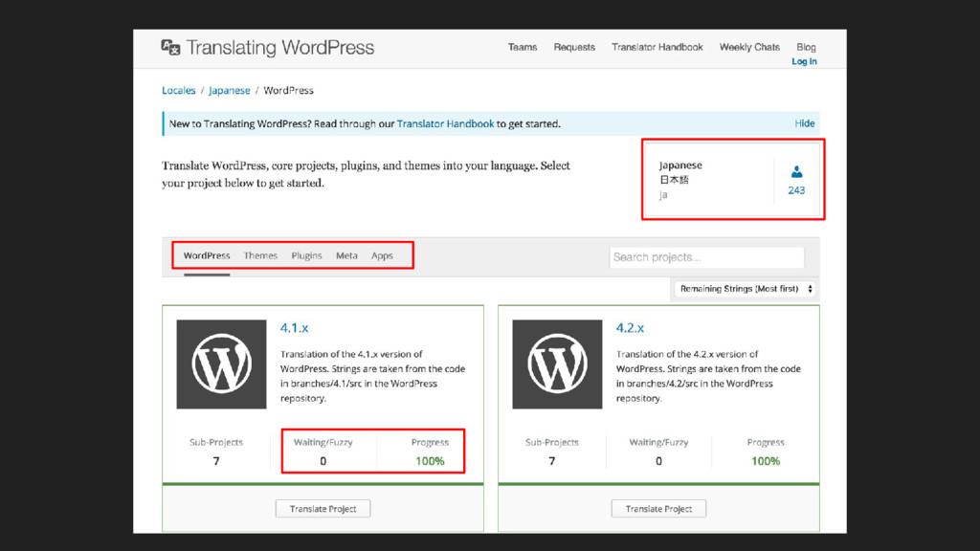Click the contributors person icon
The width and height of the screenshot is (980, 551).
point(796,172)
